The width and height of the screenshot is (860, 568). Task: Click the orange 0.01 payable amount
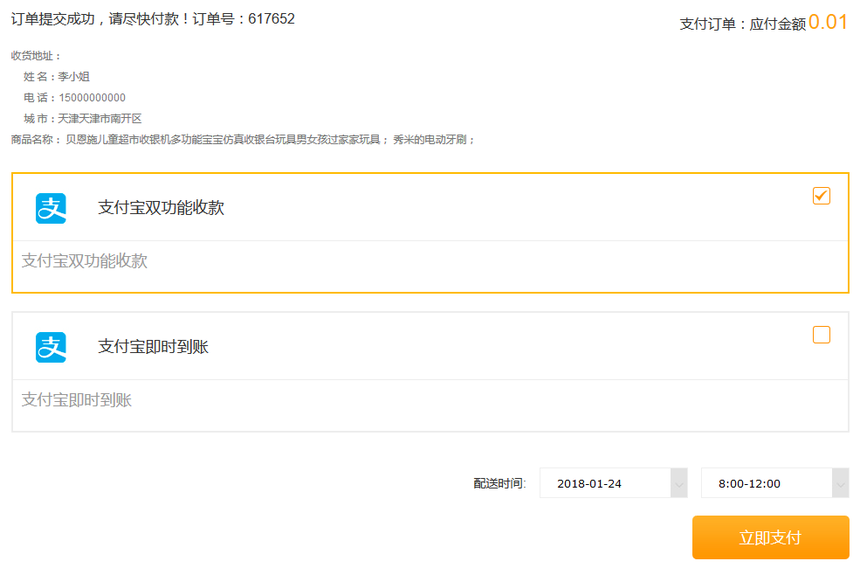[828, 22]
